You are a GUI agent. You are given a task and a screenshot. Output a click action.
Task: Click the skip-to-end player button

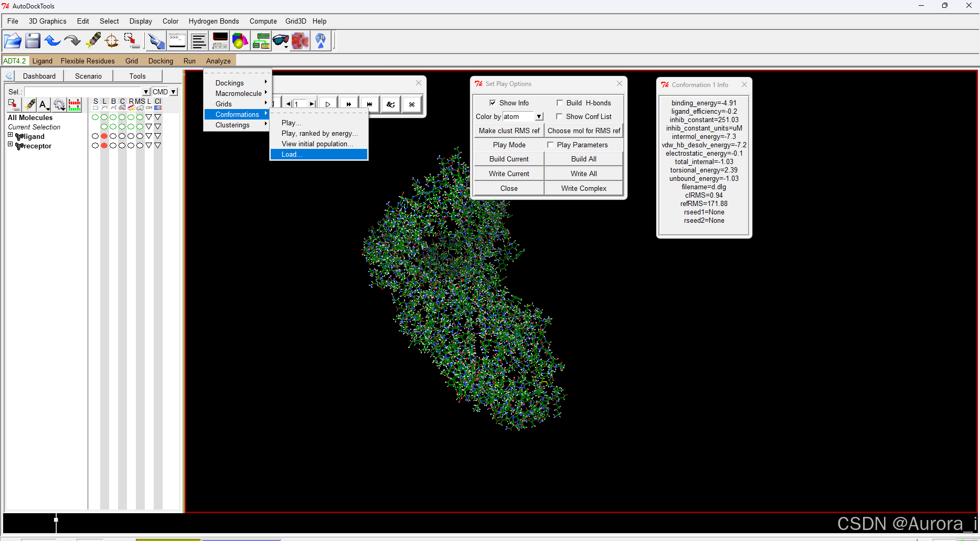coord(370,104)
